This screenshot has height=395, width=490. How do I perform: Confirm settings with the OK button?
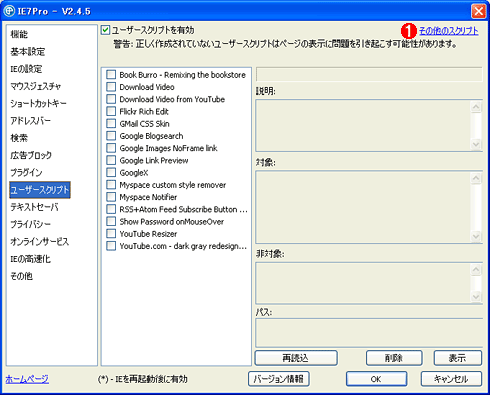click(376, 379)
